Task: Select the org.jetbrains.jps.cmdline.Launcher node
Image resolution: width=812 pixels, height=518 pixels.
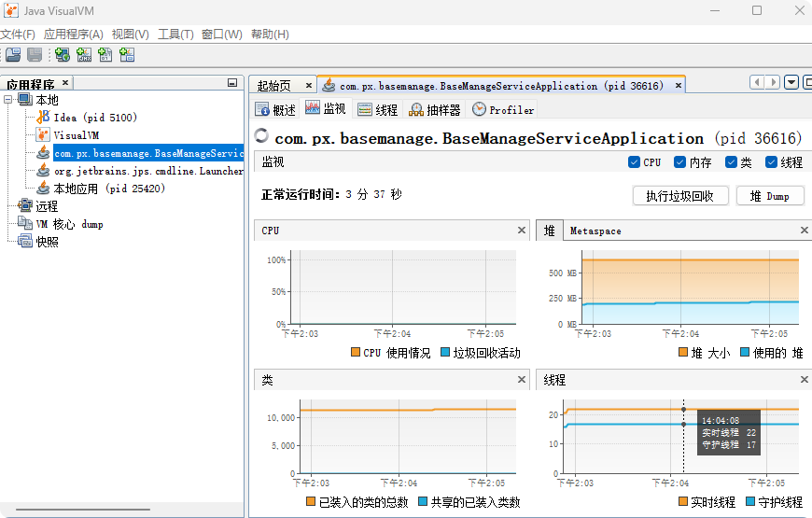Action: (148, 171)
